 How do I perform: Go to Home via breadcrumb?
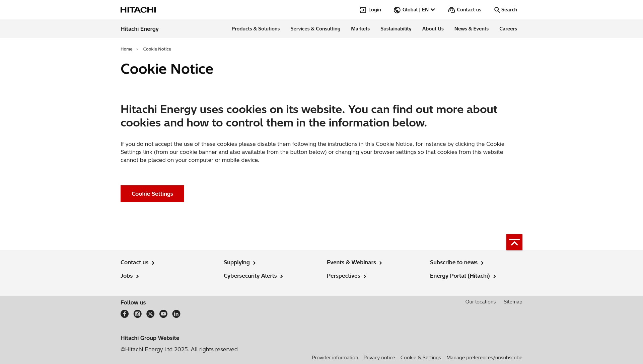(126, 49)
